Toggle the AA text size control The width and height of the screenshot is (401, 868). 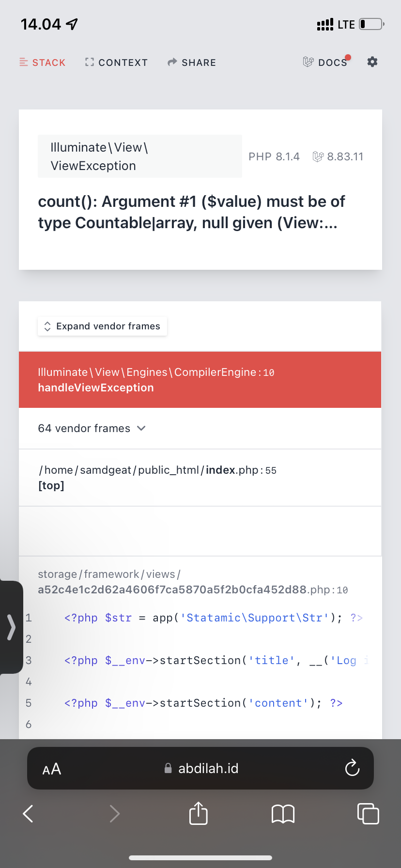(51, 768)
